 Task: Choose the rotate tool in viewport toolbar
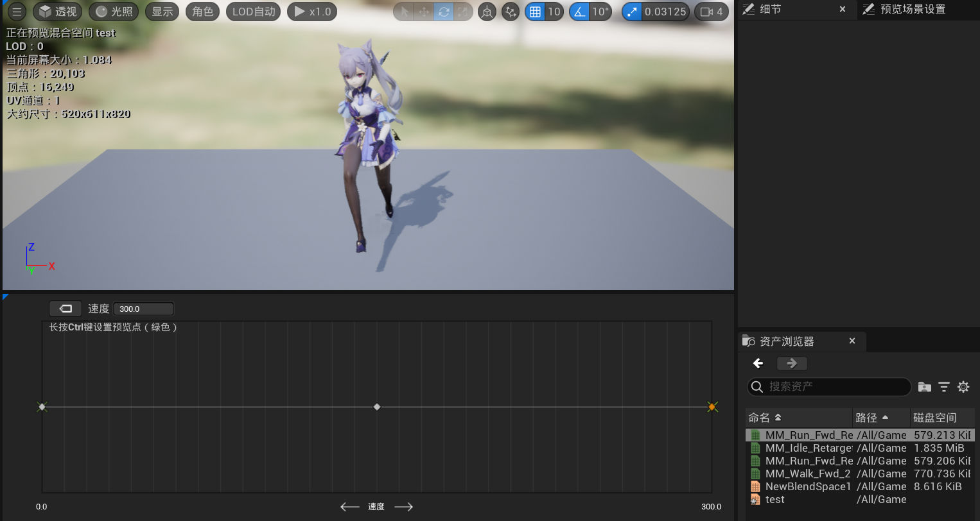(443, 12)
